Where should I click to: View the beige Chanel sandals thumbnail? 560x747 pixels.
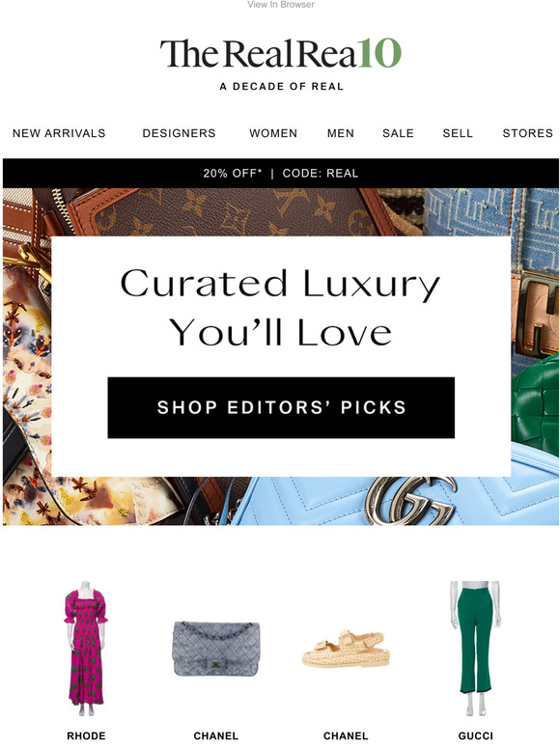[x=346, y=649]
